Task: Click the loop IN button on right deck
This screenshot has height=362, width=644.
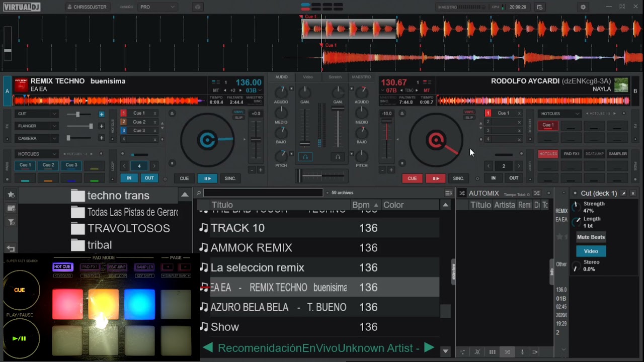Action: click(493, 178)
